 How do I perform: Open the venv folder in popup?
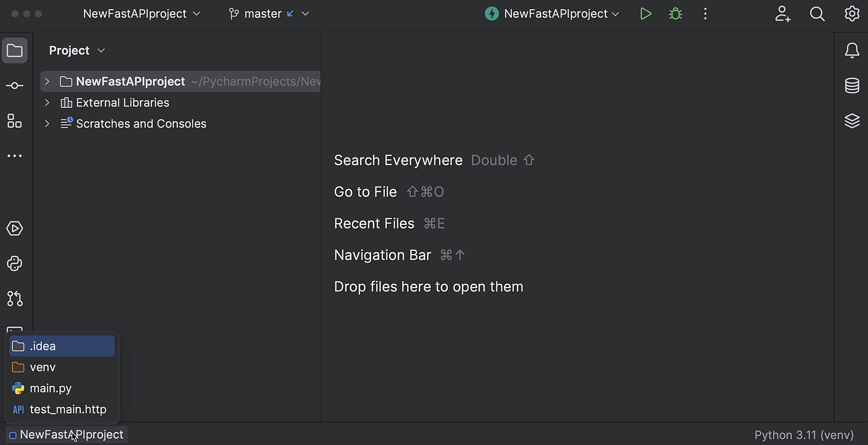point(43,367)
